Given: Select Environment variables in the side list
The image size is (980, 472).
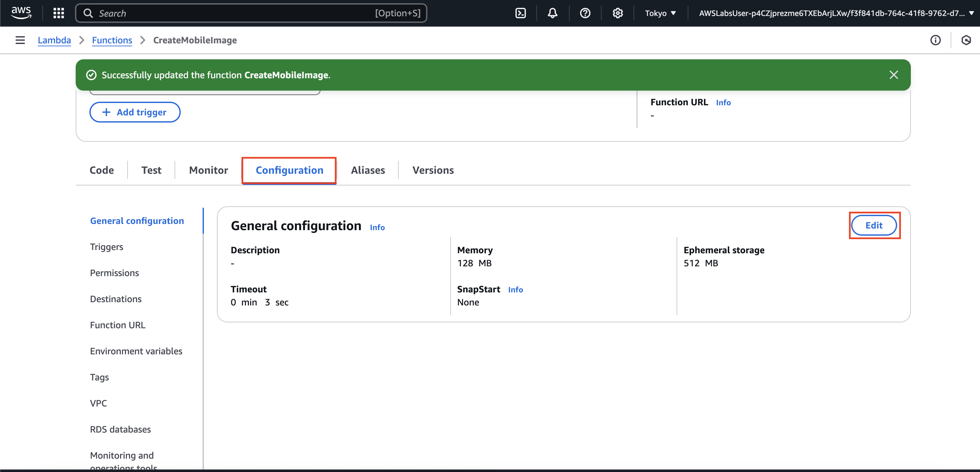Looking at the screenshot, I should click(136, 351).
